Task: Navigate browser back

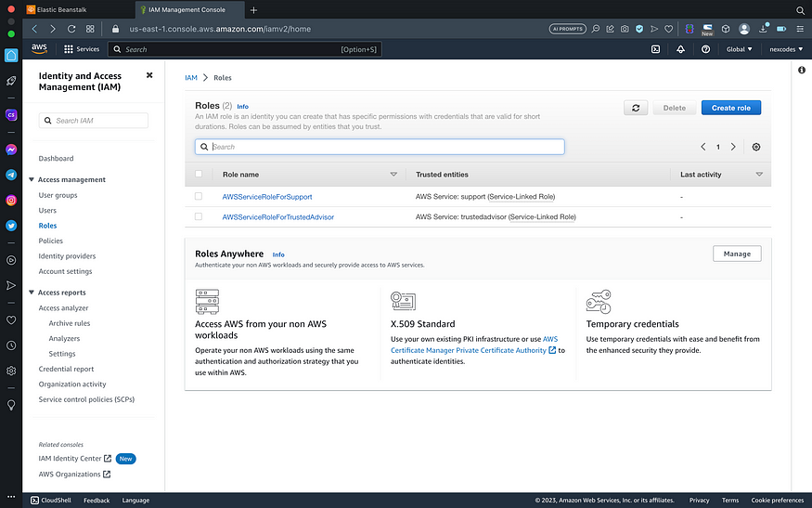Action: [34, 29]
